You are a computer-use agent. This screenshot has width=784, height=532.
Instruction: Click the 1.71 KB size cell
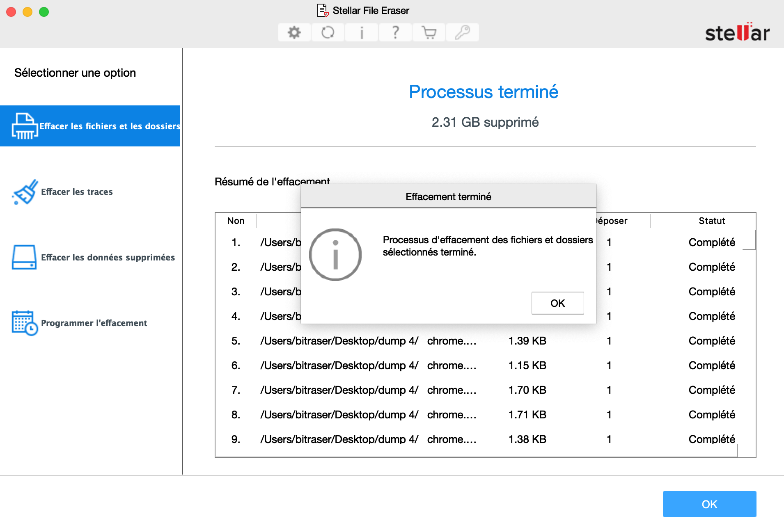tap(527, 415)
